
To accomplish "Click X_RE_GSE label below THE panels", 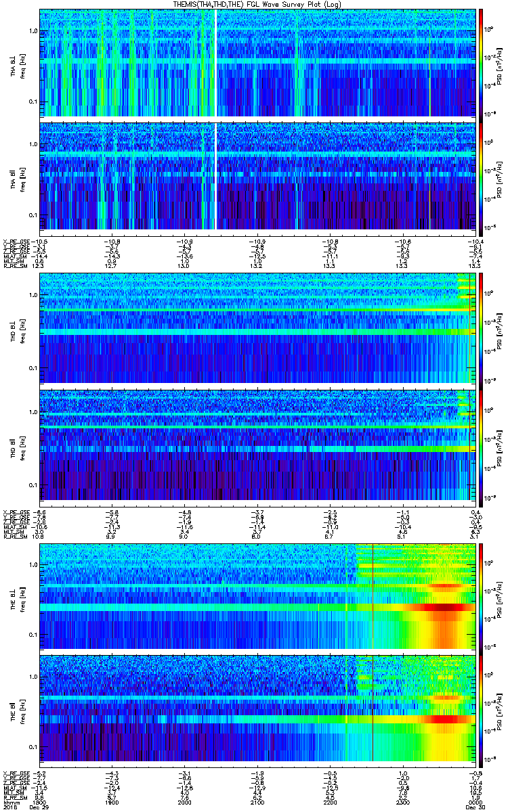I will coord(16,773).
